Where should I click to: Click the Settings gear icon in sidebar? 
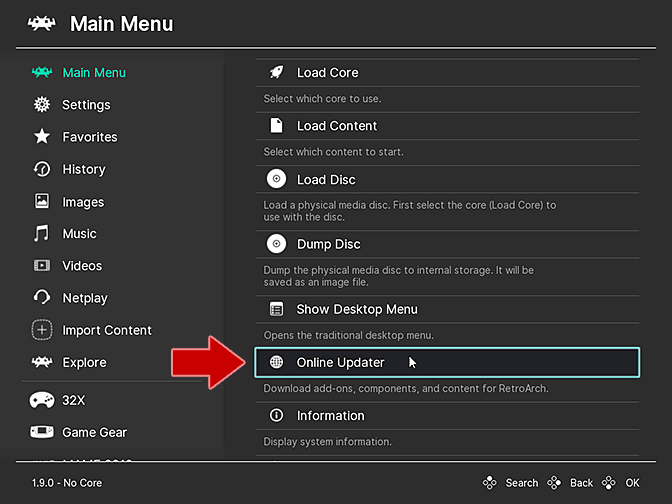tap(42, 105)
